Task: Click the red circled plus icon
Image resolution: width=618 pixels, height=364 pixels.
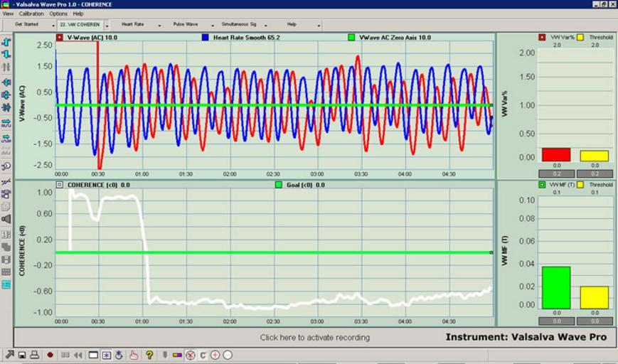Action: (x=215, y=355)
